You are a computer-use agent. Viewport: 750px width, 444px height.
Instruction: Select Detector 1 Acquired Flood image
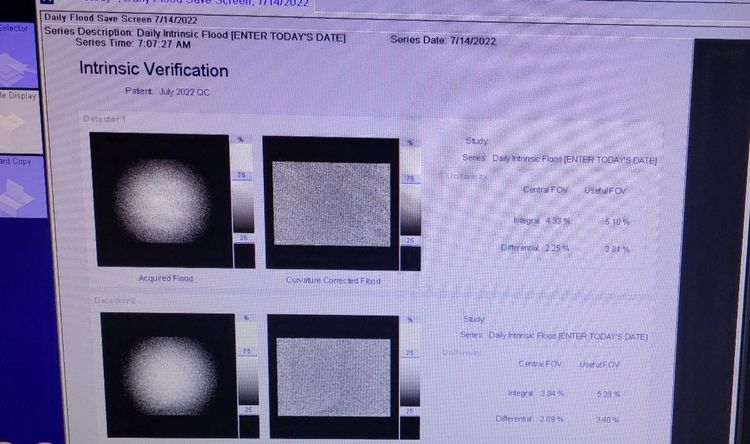click(158, 200)
